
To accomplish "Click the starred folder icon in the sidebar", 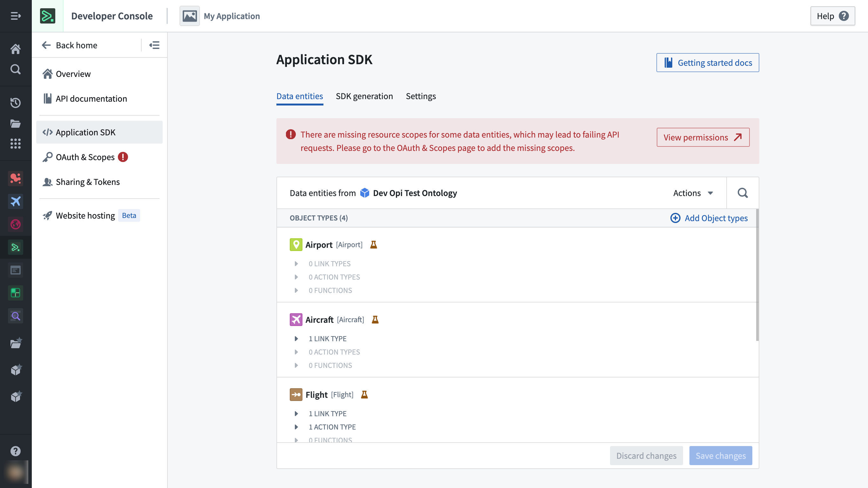I will pos(16,343).
